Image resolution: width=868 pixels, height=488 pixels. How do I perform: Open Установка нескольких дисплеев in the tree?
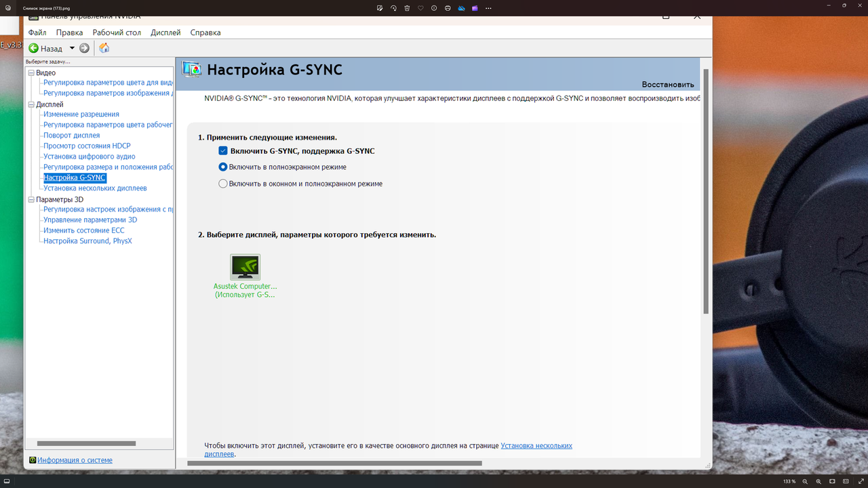pyautogui.click(x=95, y=188)
